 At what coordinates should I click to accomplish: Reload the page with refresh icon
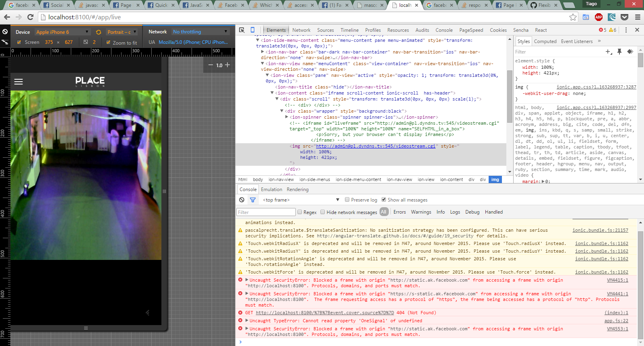coord(30,17)
